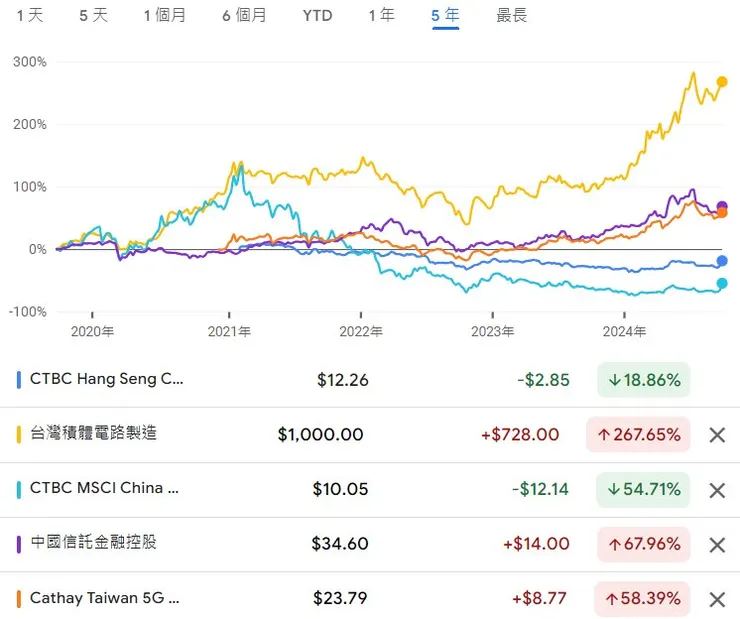Viewport: 740px width, 619px height.
Task: Select the 1 年 range tab
Action: point(381,16)
